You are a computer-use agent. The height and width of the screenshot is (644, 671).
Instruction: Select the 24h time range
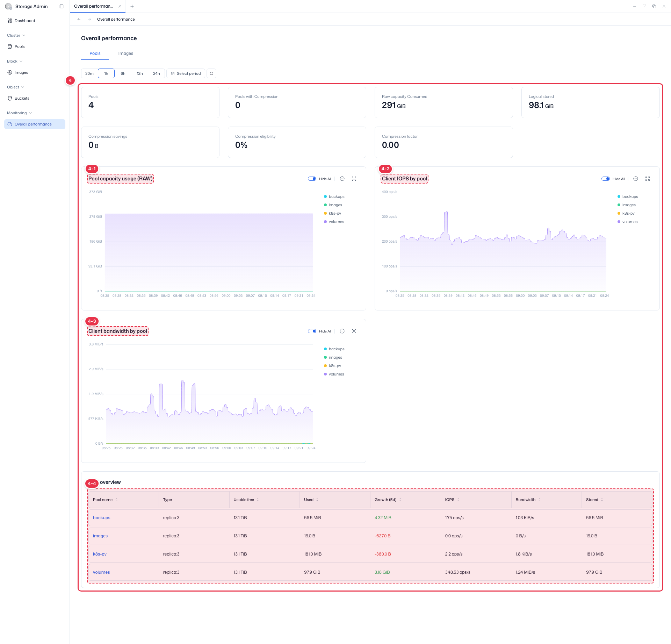157,73
